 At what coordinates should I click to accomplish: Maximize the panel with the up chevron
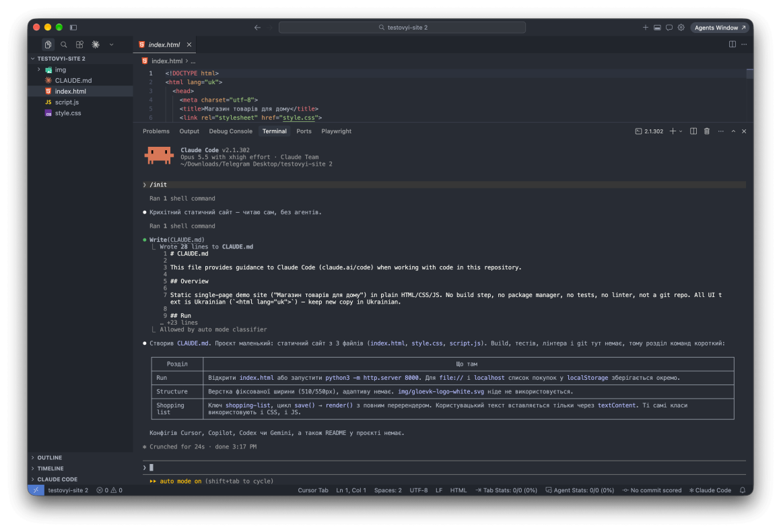pyautogui.click(x=733, y=131)
